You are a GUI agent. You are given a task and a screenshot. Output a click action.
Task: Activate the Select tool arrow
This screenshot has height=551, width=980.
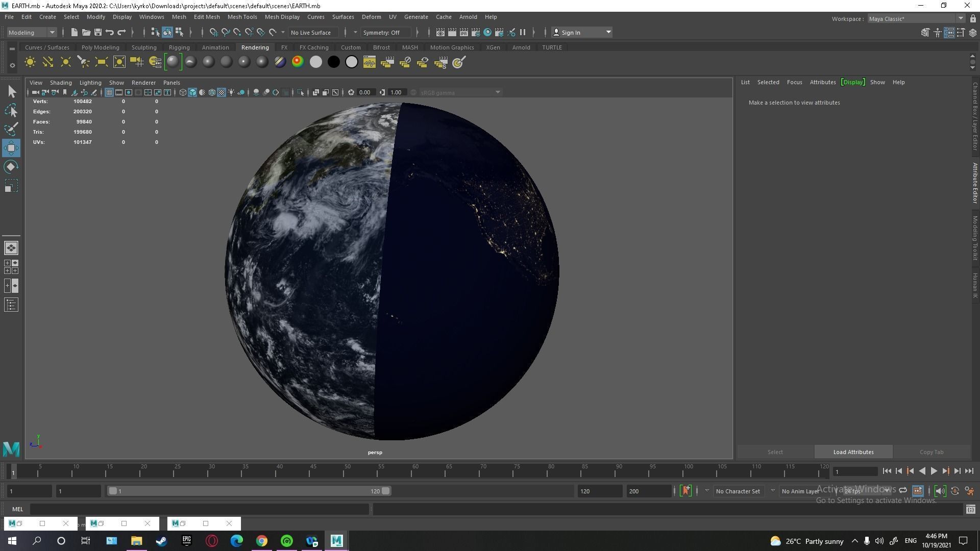tap(11, 92)
